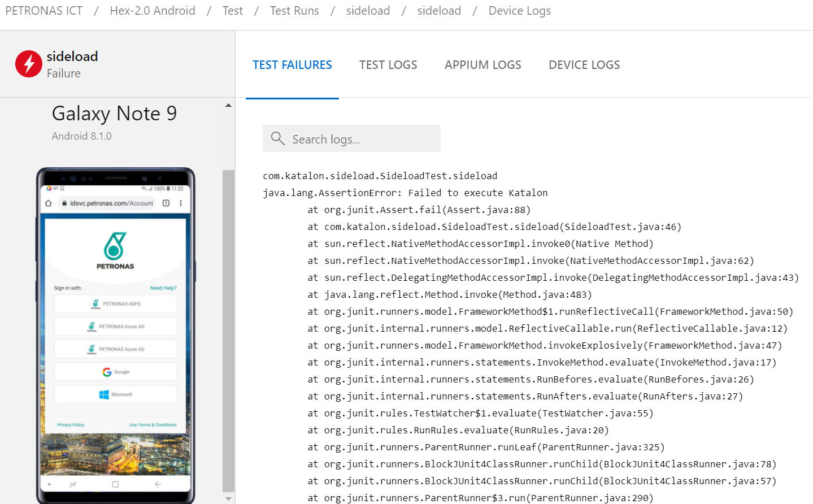This screenshot has width=813, height=504.
Task: Click the PETRONAS logo on the phone sign-in page
Action: point(115,250)
